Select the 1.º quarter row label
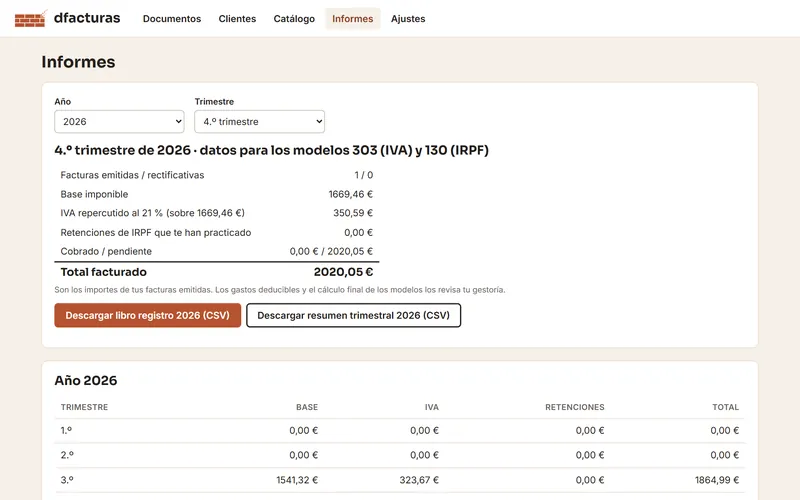Viewport: 800px width, 500px height. [66, 431]
